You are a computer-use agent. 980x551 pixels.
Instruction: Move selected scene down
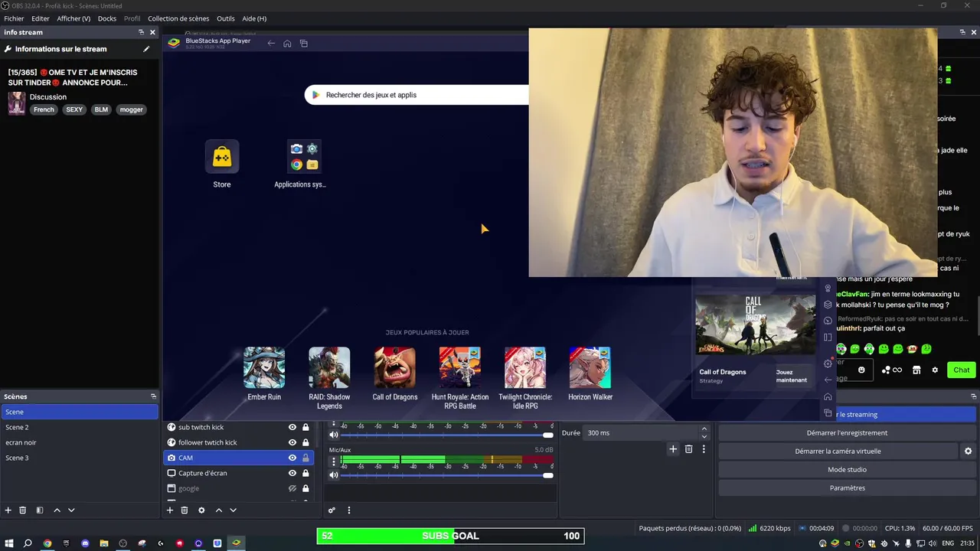[71, 510]
